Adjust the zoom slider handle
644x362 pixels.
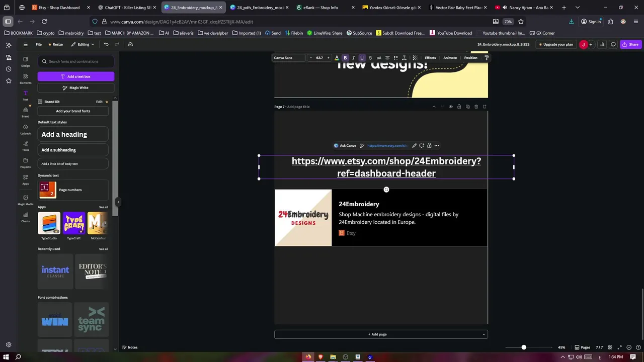pyautogui.click(x=524, y=347)
